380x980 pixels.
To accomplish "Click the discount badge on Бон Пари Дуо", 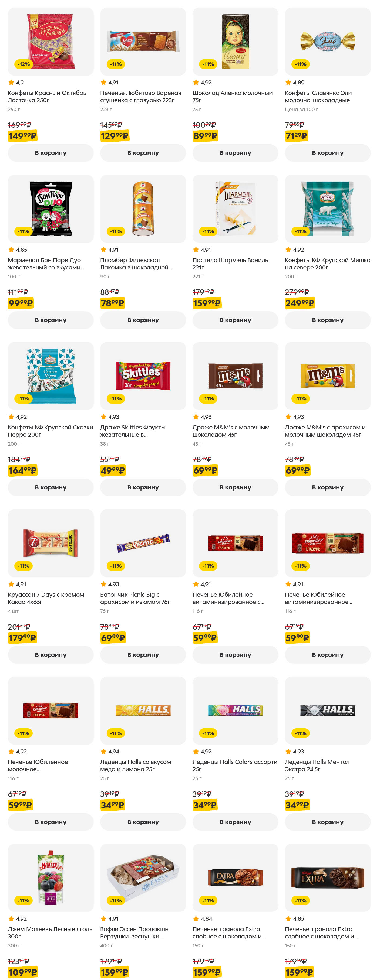I will click(x=23, y=231).
